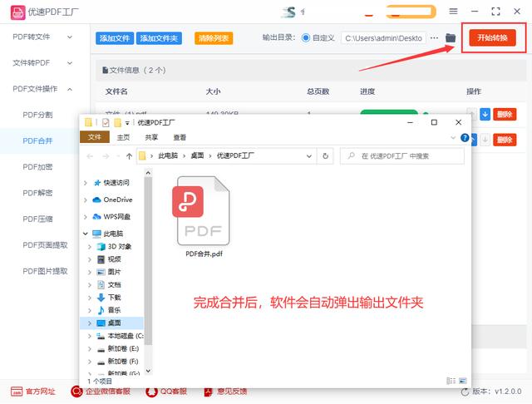Go forward in Explorer navigation
This screenshot has height=404, width=532.
(x=106, y=156)
